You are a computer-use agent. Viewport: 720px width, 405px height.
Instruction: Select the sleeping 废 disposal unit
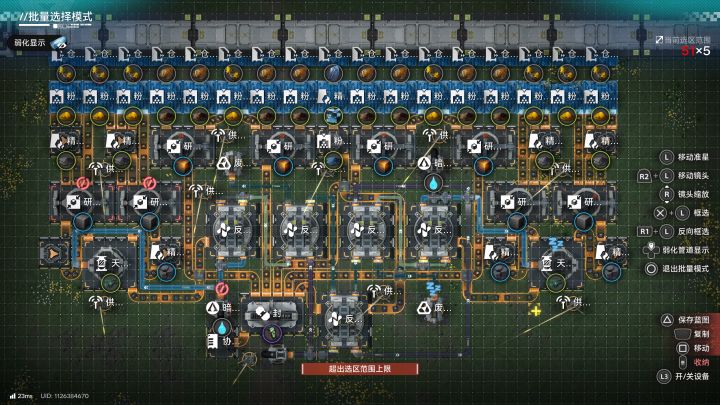tap(433, 308)
